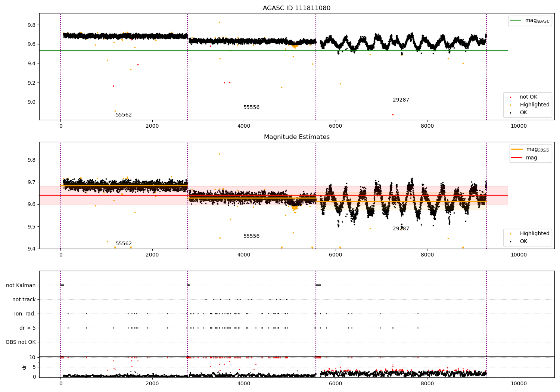Screen dimensions: 560x392
Task: Click the 8000 x-tick under the dr panel
Action: (x=427, y=384)
